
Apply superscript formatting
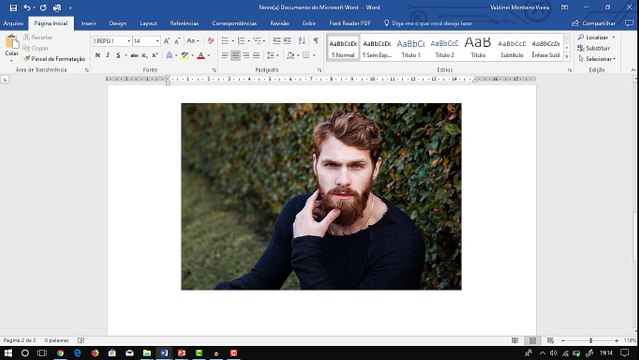[155, 55]
